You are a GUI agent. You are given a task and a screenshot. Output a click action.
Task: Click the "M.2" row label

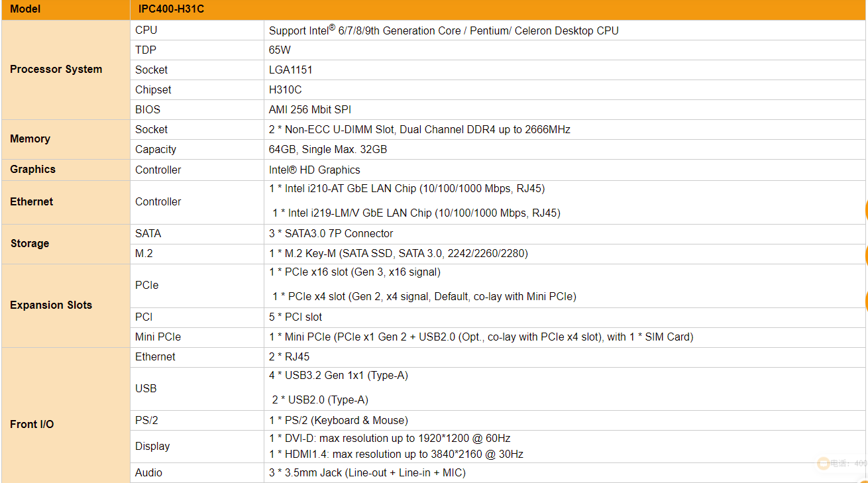click(x=144, y=253)
